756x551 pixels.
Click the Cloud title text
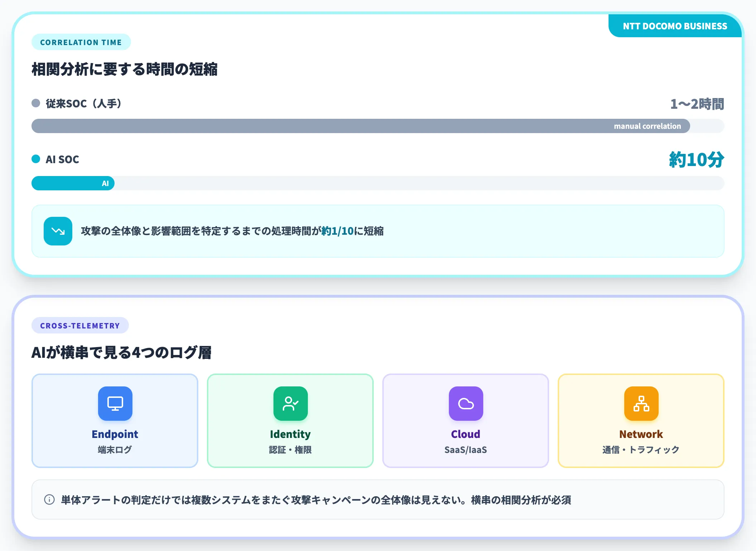tap(466, 434)
